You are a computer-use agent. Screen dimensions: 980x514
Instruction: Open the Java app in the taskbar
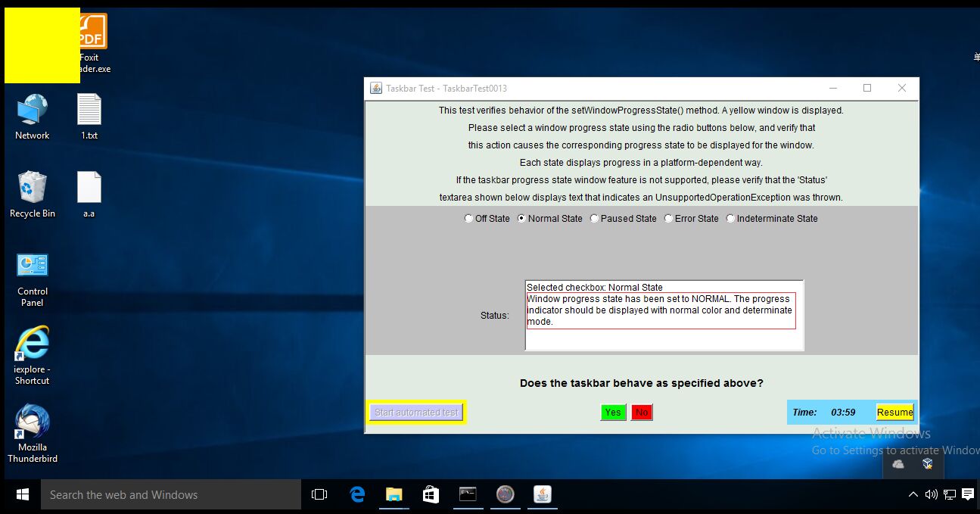pos(543,494)
